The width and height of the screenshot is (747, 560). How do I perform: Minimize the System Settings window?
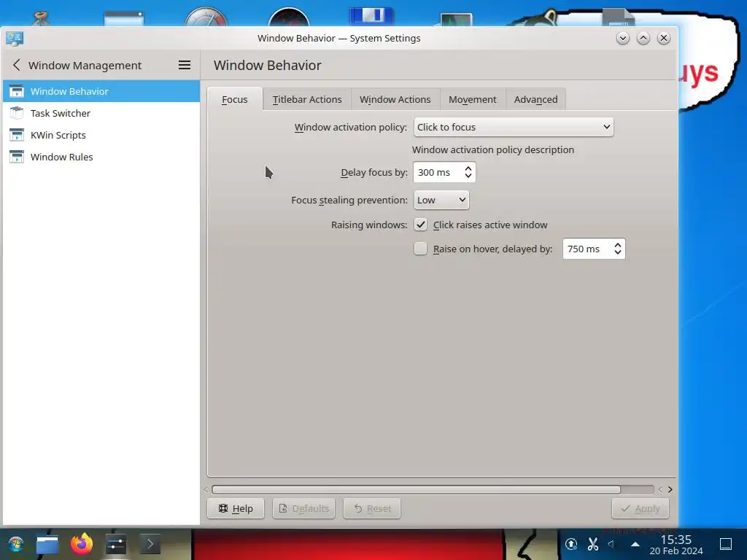point(623,38)
